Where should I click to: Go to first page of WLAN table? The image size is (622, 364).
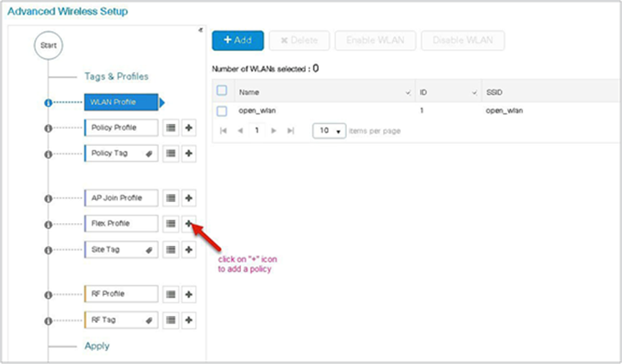[x=223, y=131]
